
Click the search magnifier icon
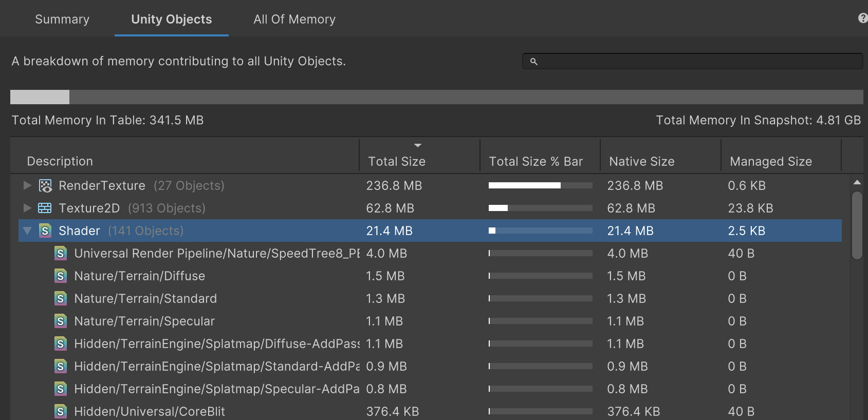(x=533, y=62)
